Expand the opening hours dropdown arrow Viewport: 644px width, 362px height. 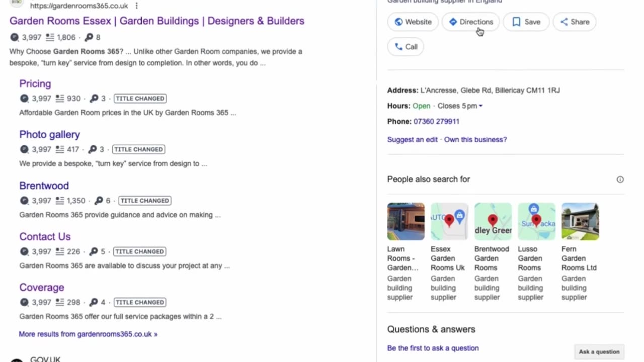480,106
